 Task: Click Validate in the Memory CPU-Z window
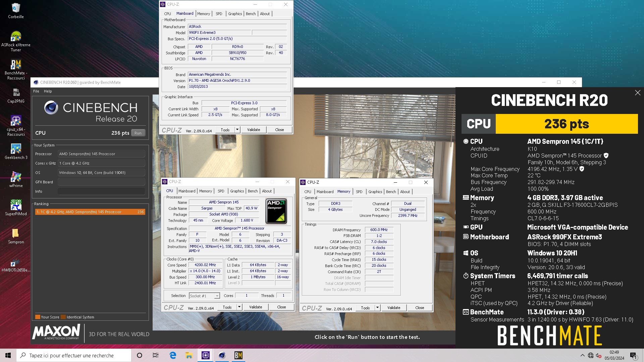(x=394, y=308)
